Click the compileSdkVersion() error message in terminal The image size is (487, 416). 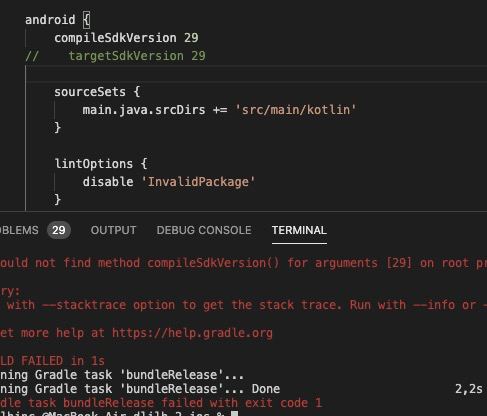[x=243, y=263]
